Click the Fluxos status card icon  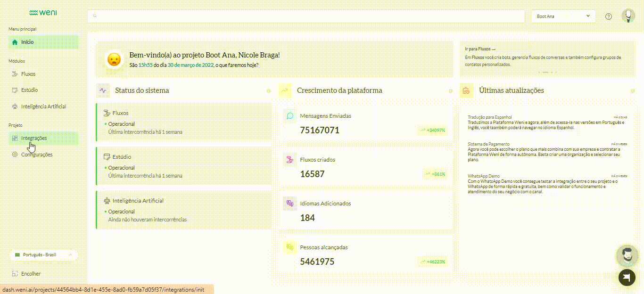coord(107,113)
